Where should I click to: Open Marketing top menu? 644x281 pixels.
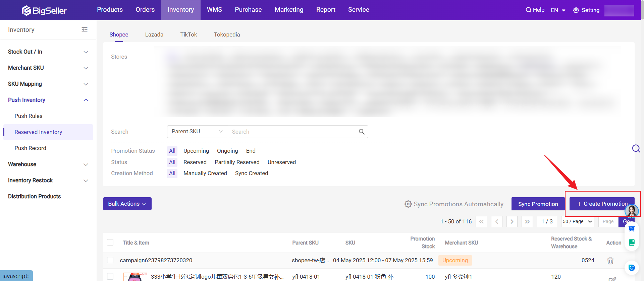[x=289, y=10]
